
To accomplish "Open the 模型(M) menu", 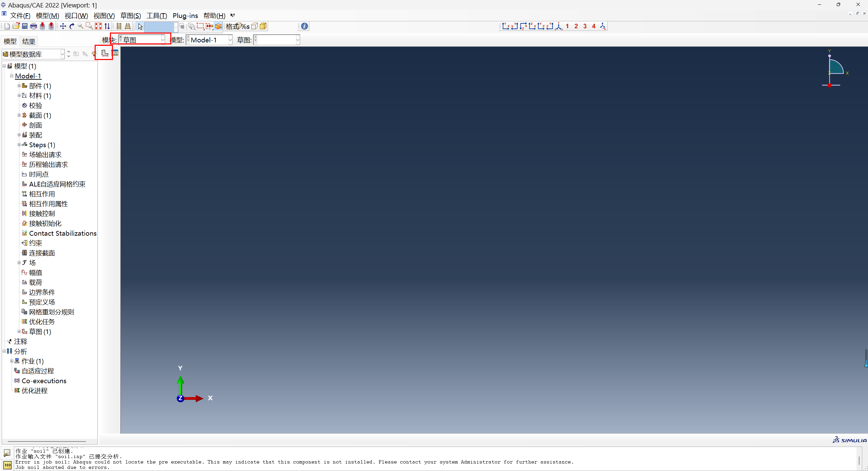I will (x=47, y=16).
